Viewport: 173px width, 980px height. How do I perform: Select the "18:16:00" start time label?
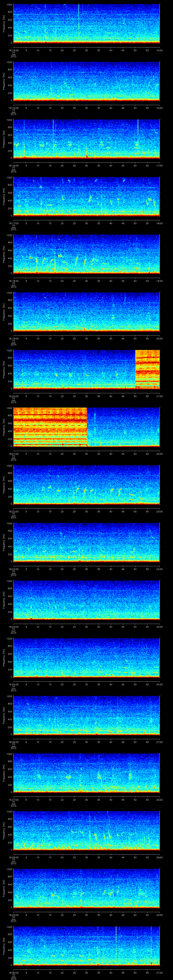click(13, 166)
